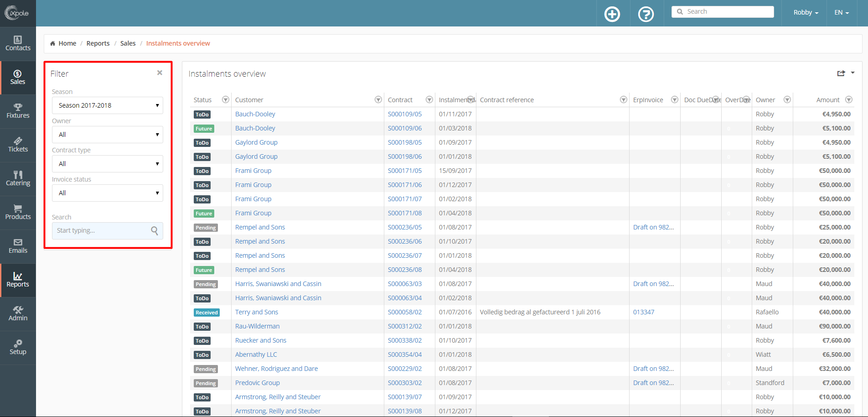Open the Contacts sidebar section
Viewport: 868px width, 417px height.
click(x=18, y=44)
